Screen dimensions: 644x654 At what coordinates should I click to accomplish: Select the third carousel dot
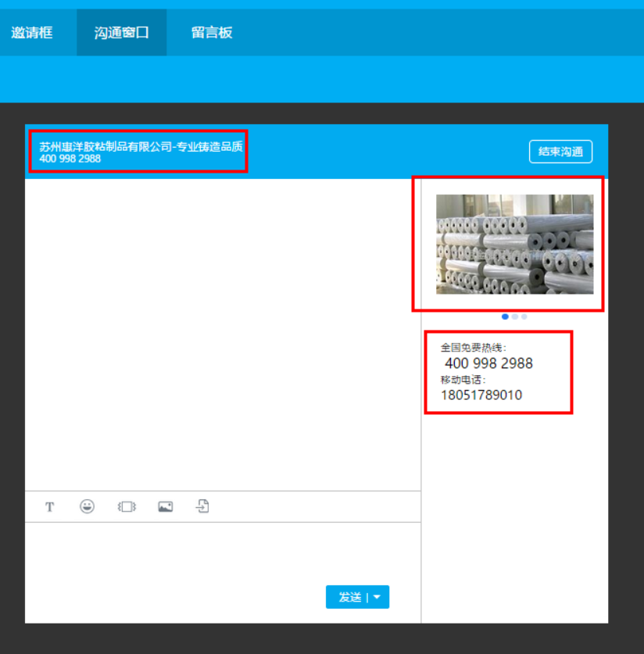click(x=524, y=316)
